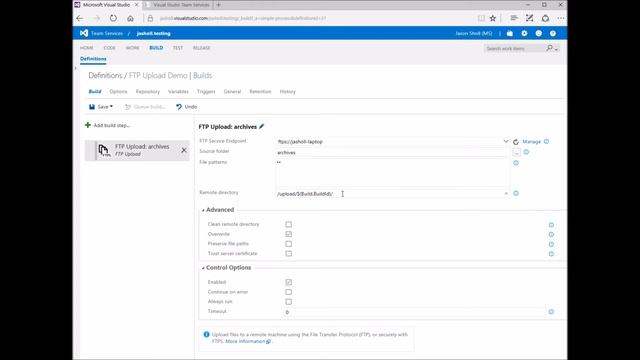This screenshot has width=640, height=360.
Task: Show info icon for Trust server certificate
Action: tap(551, 253)
